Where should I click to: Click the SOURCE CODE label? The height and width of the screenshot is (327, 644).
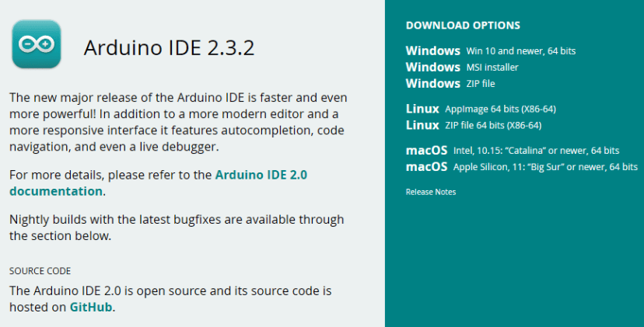(x=40, y=271)
